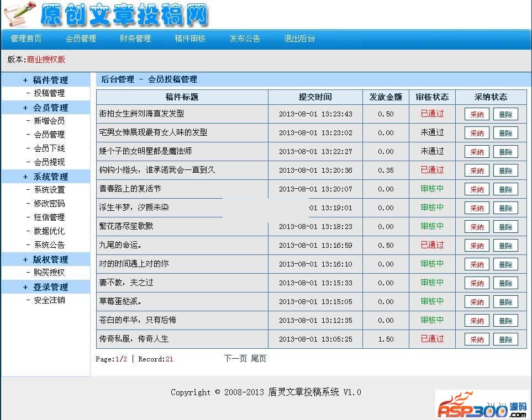Click 采纳 for 浮生半梦，汐颜未染
The image size is (532, 420).
[477, 208]
